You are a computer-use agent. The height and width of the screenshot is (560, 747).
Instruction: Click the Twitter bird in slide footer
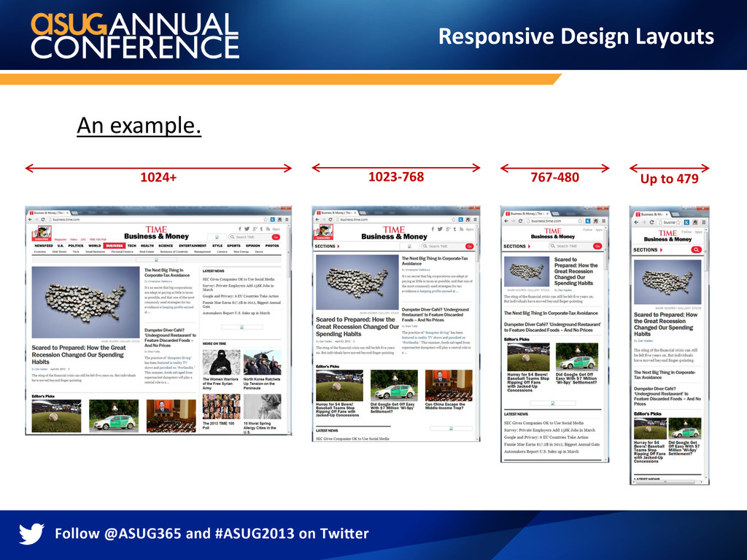click(31, 533)
